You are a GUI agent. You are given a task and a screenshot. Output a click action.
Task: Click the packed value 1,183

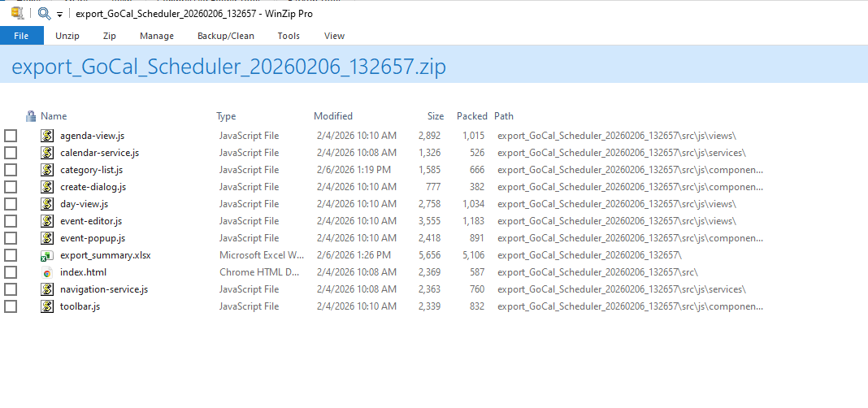[473, 221]
